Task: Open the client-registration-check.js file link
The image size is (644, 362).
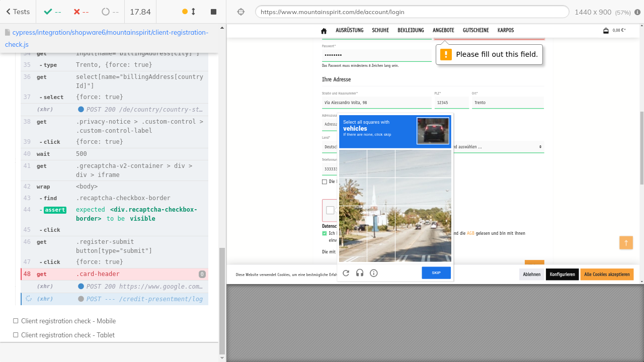Action: 106,38
